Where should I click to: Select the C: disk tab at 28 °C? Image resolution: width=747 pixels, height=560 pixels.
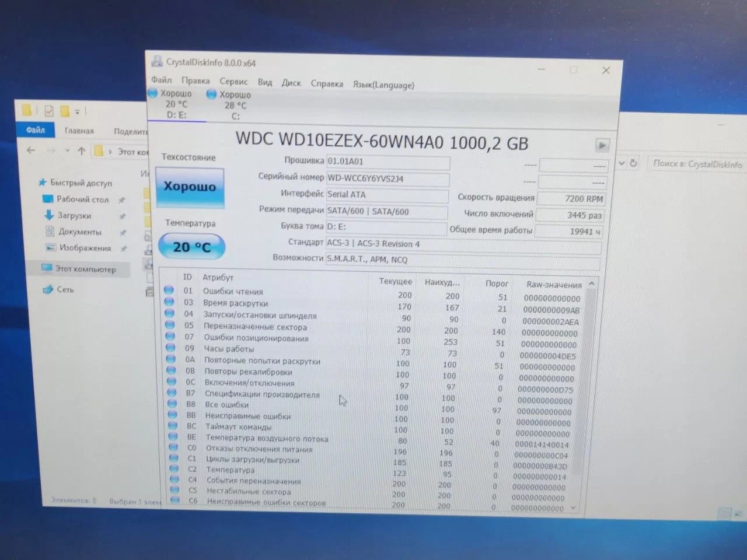235,105
